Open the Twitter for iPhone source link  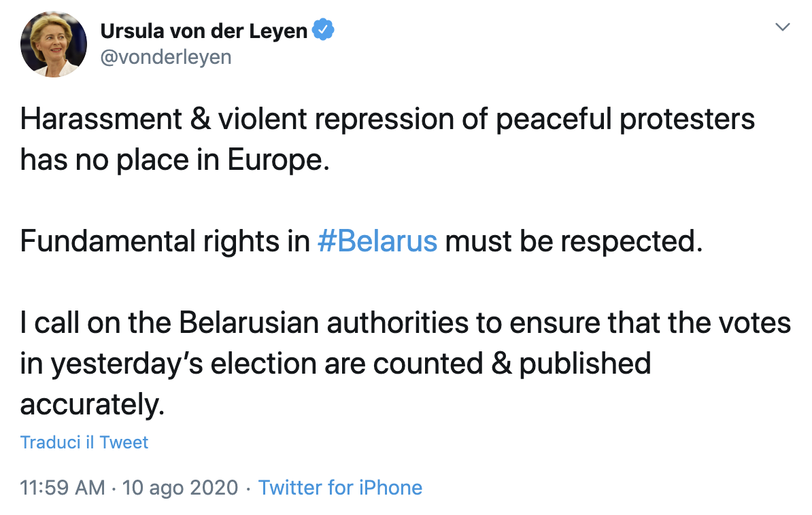click(340, 488)
